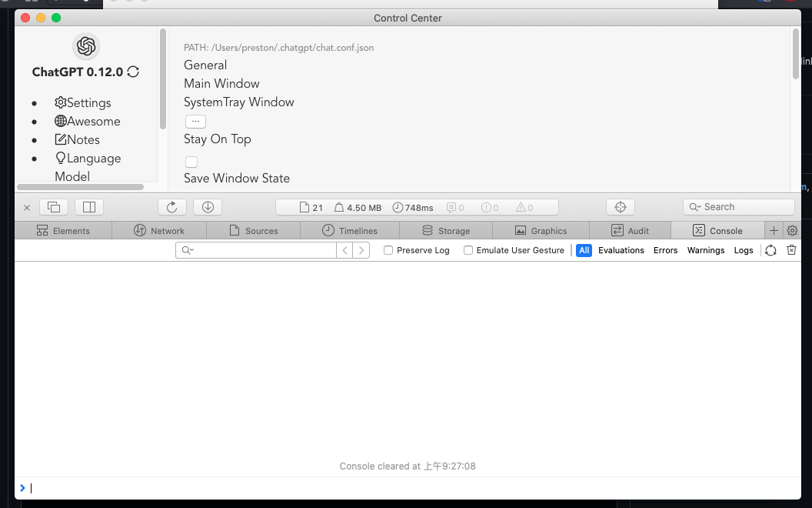Expand SystemTray Window options via ellipsis button

(195, 121)
